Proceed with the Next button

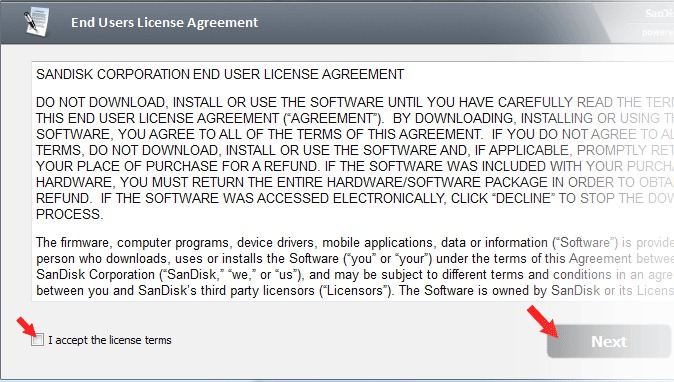point(609,342)
